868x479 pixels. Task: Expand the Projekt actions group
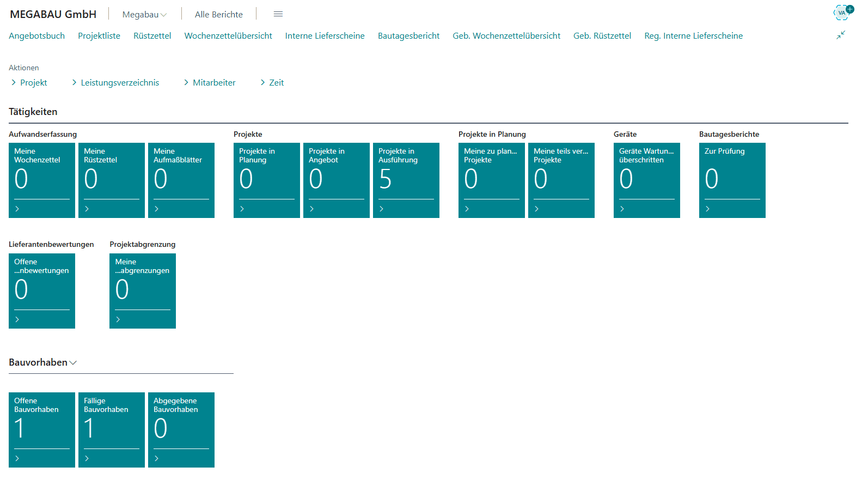(29, 83)
